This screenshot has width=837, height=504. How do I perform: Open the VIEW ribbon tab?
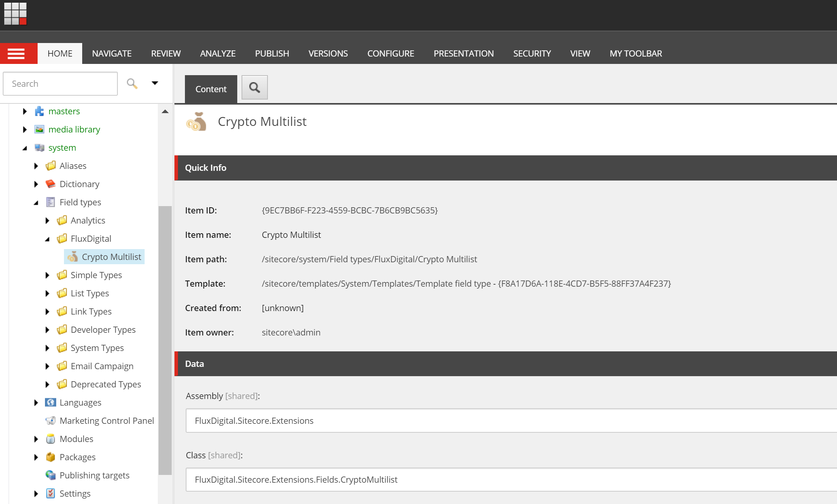(580, 53)
